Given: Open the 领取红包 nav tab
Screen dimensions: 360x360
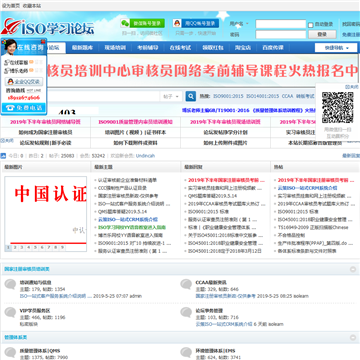Looking at the screenshot, I should tap(213, 48).
